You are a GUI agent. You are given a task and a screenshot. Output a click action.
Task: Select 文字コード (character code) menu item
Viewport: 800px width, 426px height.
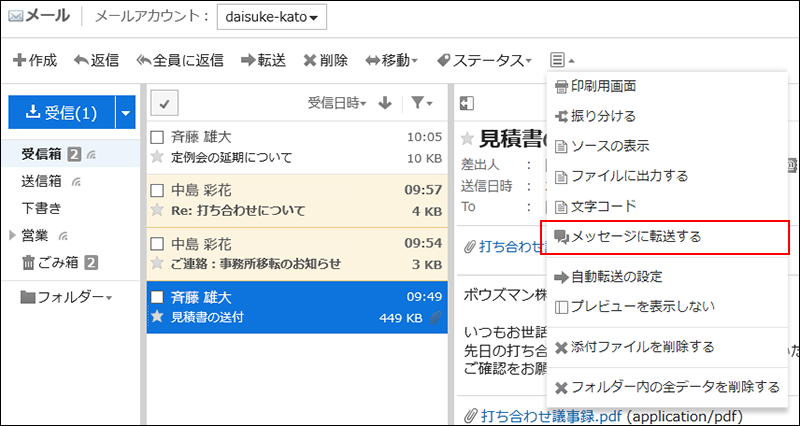(x=667, y=207)
